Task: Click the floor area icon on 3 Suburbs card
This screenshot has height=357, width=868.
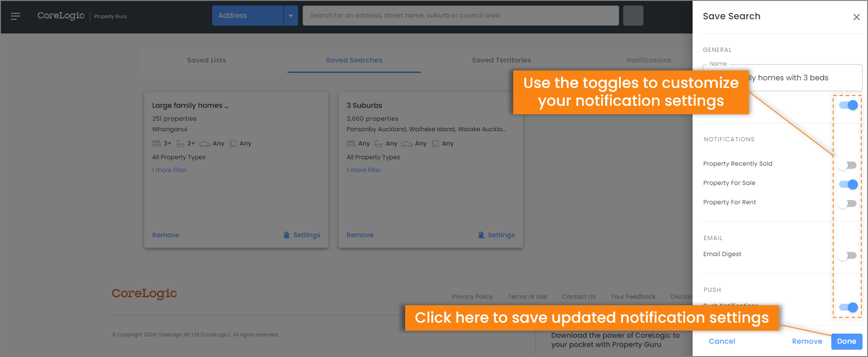Action: click(x=435, y=144)
